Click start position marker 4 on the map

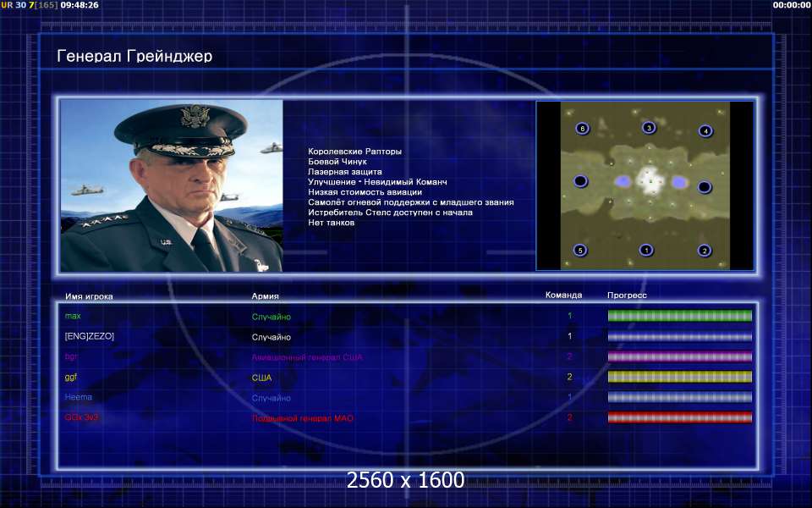pos(705,131)
